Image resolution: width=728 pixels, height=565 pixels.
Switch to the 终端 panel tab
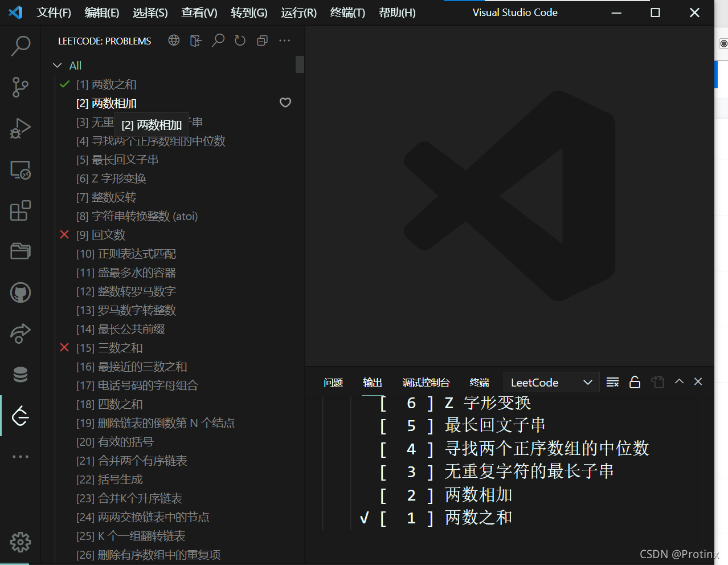(x=480, y=383)
